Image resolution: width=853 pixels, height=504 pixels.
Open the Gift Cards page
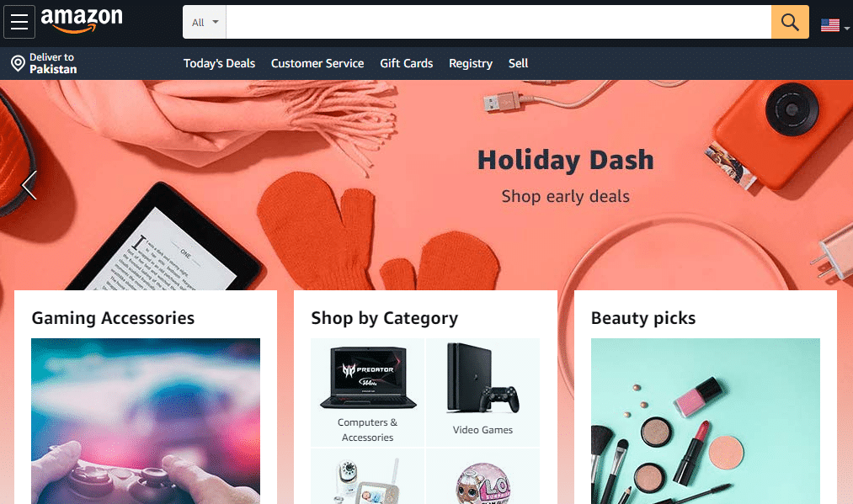(x=407, y=64)
